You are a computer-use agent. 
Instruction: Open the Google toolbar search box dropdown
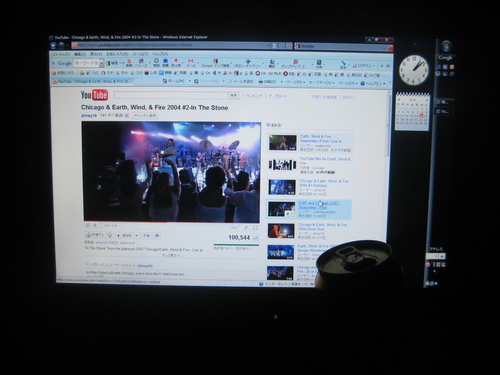[101, 63]
